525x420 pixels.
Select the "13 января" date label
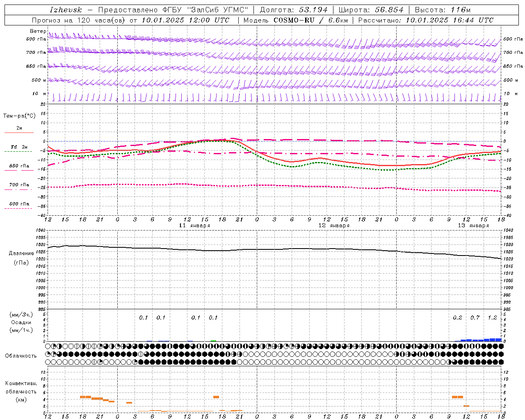(x=473, y=226)
